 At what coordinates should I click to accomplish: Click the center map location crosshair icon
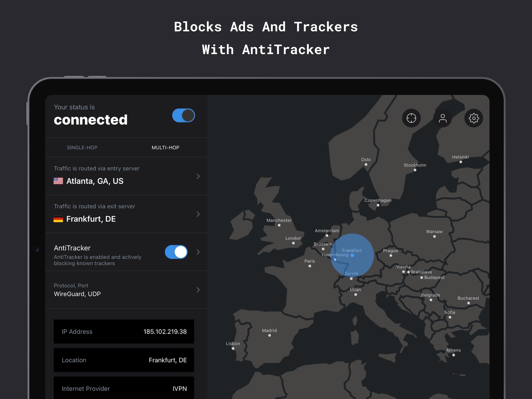point(411,118)
